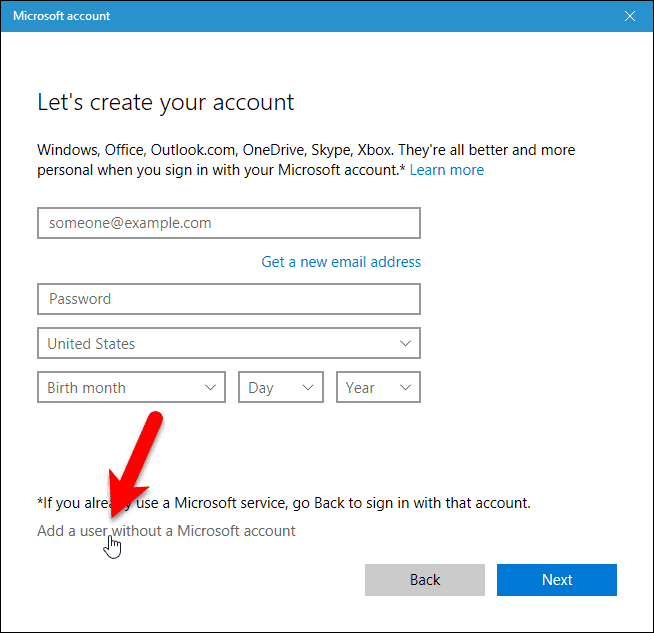Click the email address input field
The width and height of the screenshot is (654, 633).
tap(229, 223)
